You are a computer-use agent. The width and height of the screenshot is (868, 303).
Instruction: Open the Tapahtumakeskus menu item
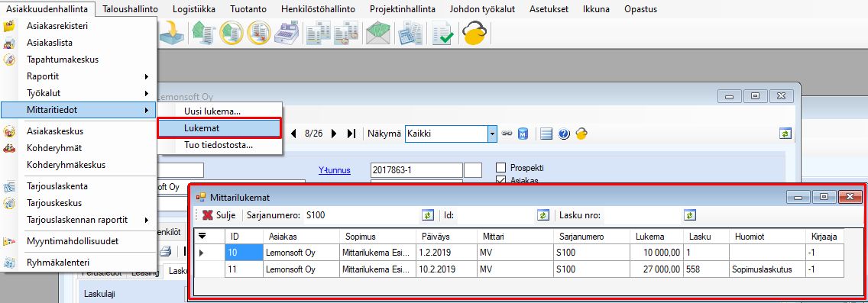tap(79, 60)
